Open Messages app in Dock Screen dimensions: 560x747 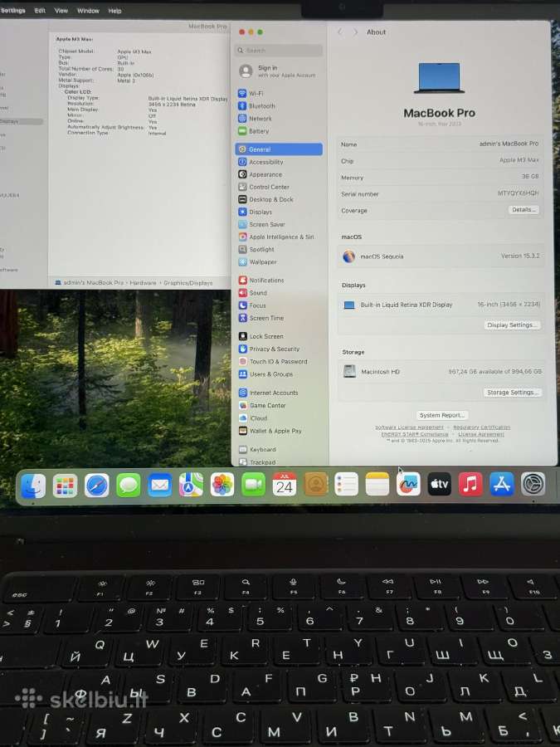click(128, 486)
